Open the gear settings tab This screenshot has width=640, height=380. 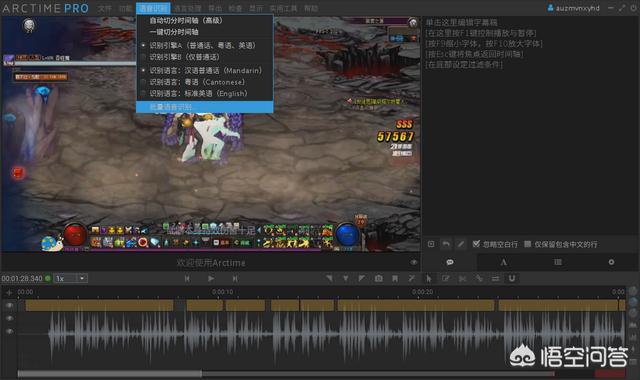[611, 262]
